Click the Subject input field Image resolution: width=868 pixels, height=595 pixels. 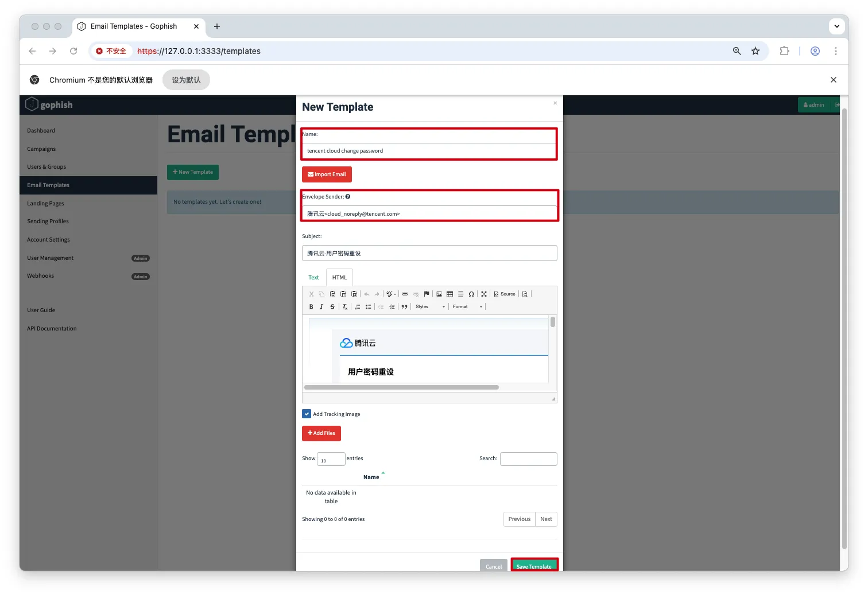coord(429,254)
